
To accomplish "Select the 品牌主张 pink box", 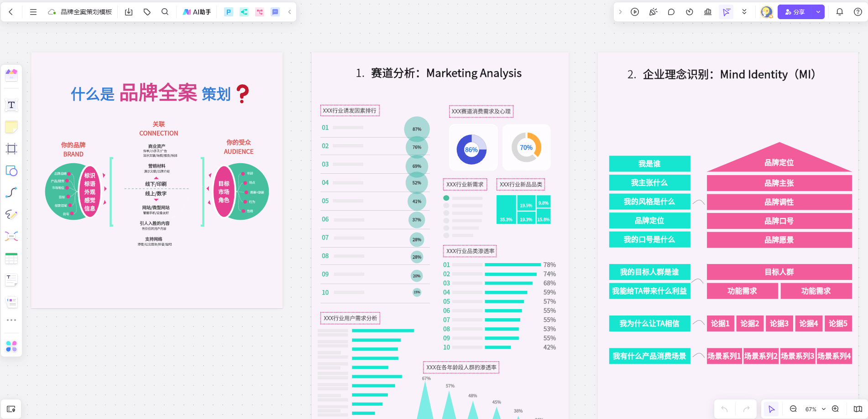I will tap(779, 183).
